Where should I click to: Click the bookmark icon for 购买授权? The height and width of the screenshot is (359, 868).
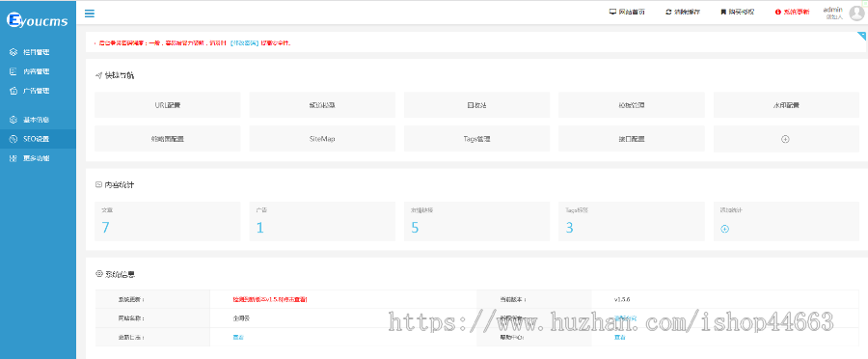pos(723,12)
